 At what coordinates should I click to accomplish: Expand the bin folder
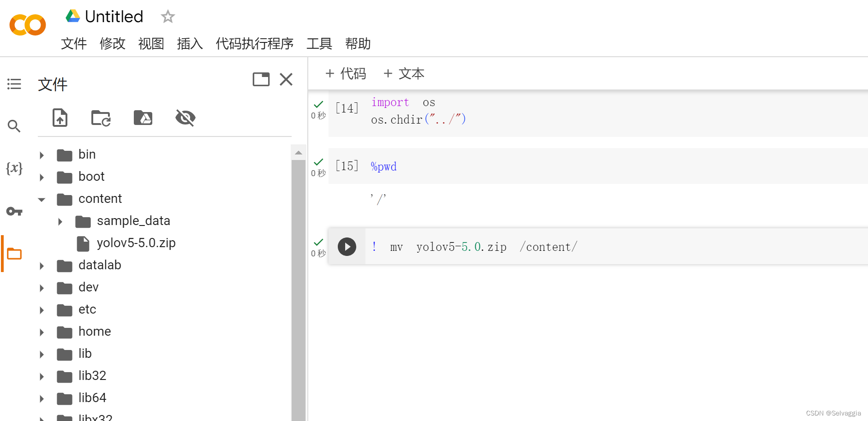coord(42,155)
